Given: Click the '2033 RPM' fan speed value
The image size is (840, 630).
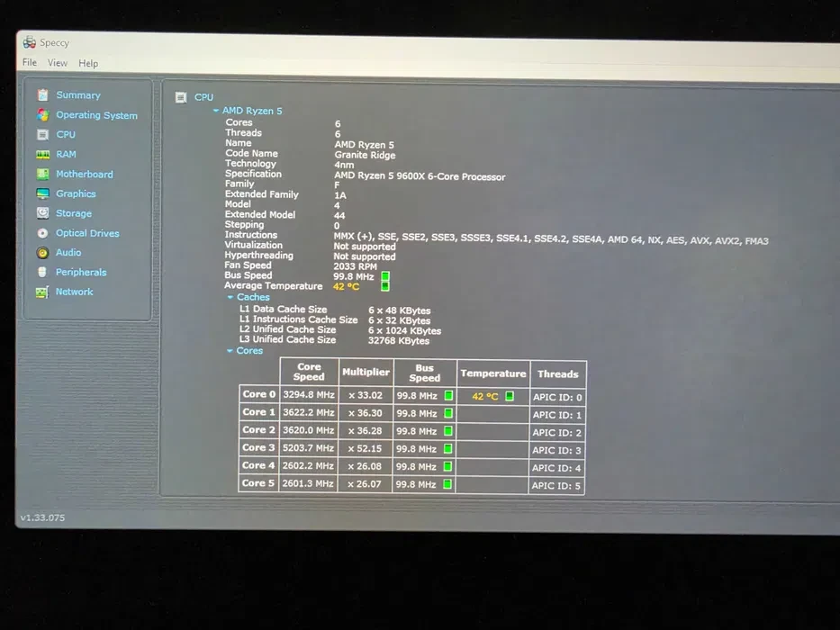Looking at the screenshot, I should [x=355, y=266].
